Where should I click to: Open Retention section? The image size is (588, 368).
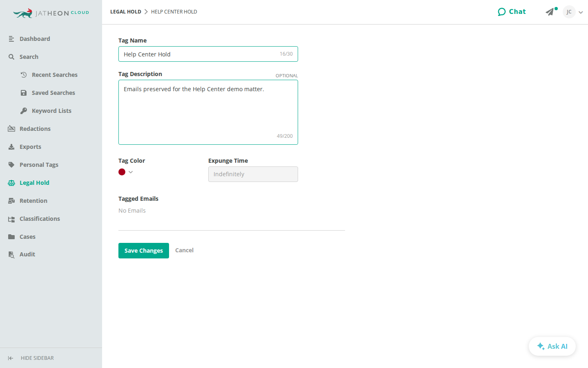[33, 201]
